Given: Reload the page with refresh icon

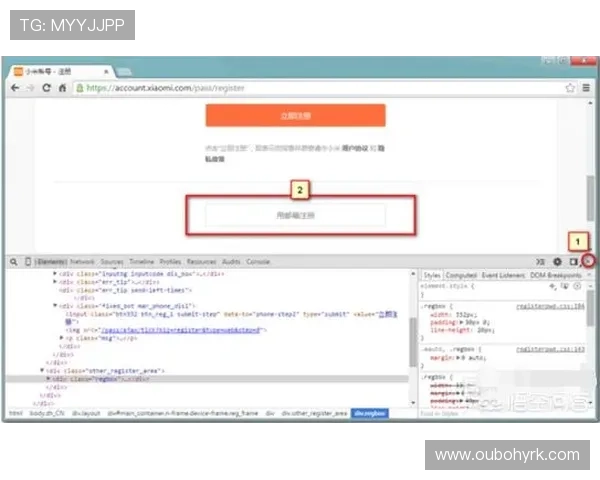Looking at the screenshot, I should (x=46, y=88).
